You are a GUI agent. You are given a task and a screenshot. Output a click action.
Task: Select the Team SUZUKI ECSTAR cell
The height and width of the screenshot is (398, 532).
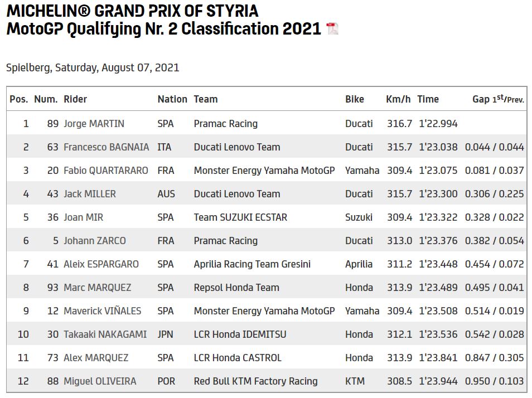(240, 217)
